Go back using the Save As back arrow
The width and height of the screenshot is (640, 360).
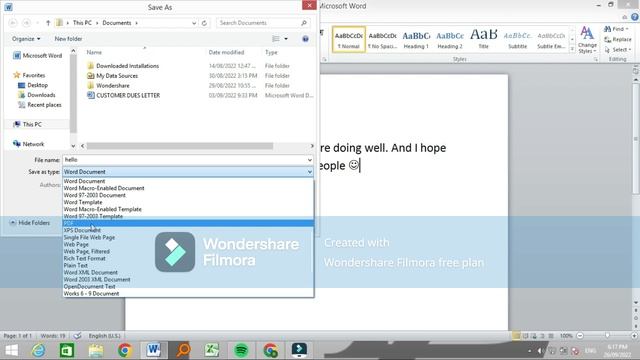click(13, 23)
